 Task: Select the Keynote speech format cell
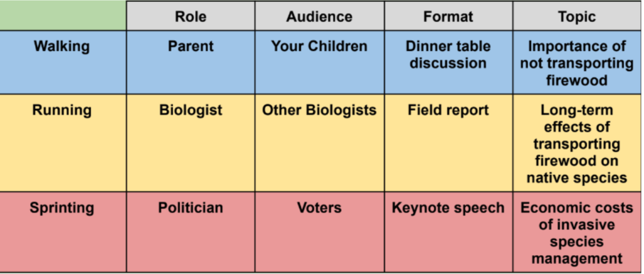[x=448, y=208]
